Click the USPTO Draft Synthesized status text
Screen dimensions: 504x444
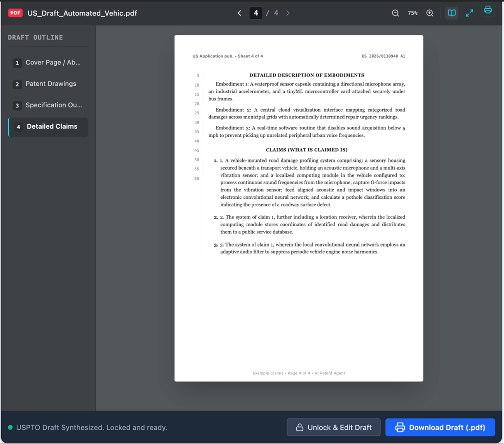tap(92, 427)
